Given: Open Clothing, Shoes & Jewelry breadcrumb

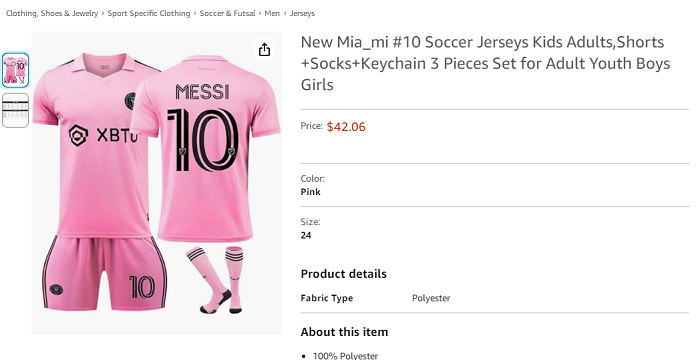Looking at the screenshot, I should pyautogui.click(x=52, y=13).
